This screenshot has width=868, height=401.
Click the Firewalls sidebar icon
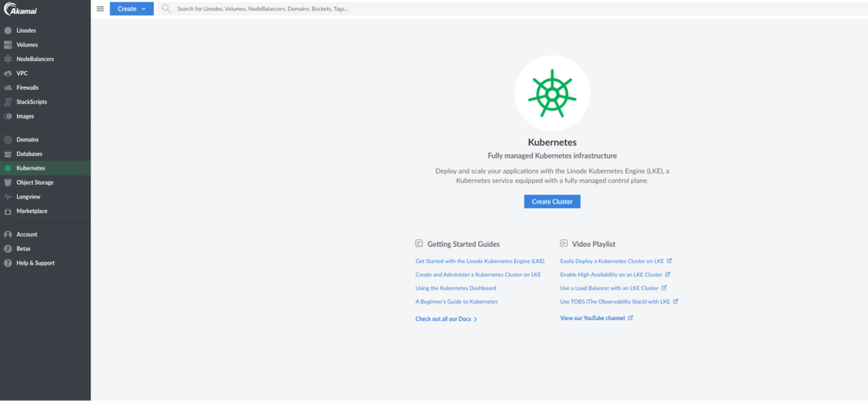8,87
